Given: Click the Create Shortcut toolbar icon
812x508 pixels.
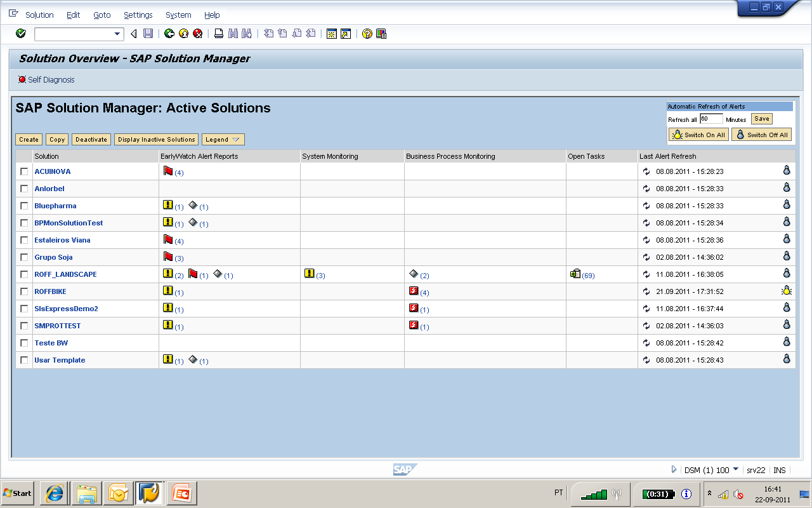Looking at the screenshot, I should (x=346, y=34).
